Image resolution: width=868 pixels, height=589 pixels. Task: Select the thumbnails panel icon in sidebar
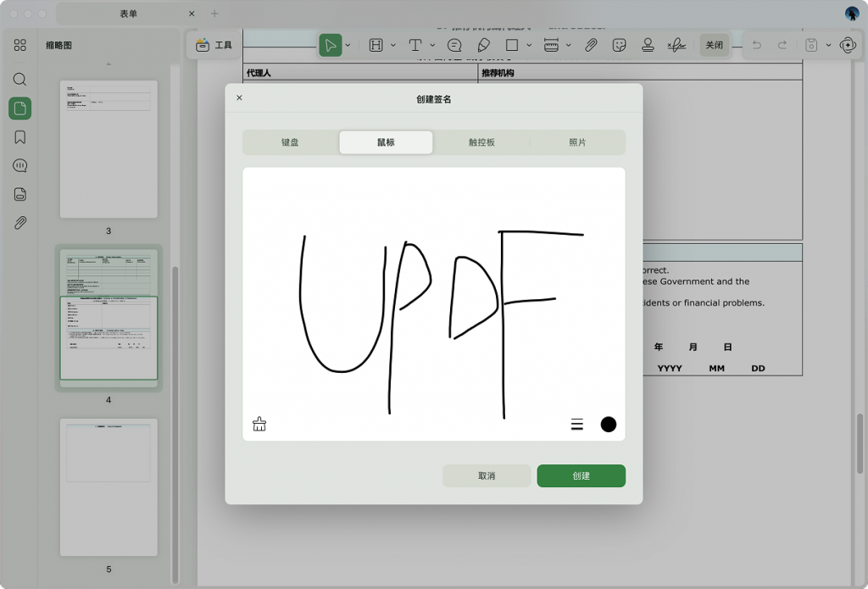[x=20, y=108]
